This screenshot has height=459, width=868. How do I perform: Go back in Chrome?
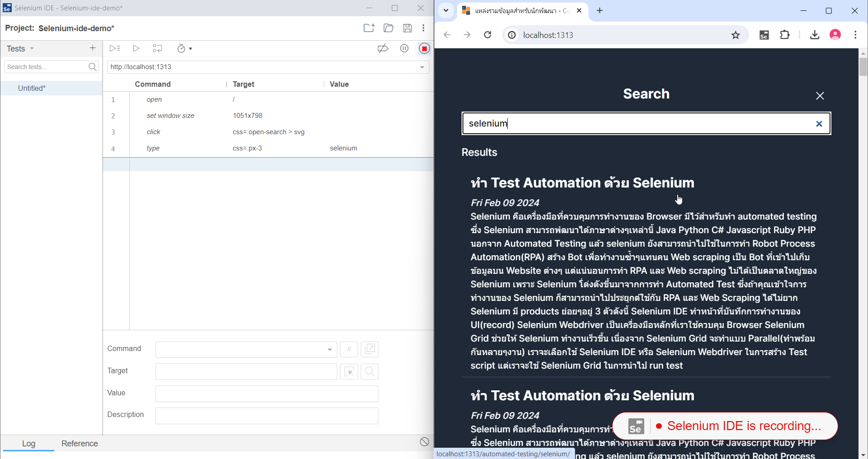pyautogui.click(x=447, y=35)
